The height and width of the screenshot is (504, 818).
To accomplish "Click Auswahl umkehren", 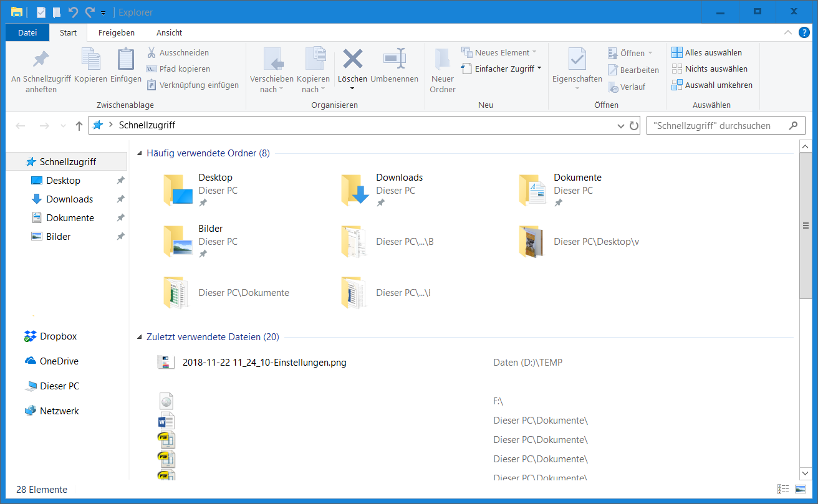I will click(x=712, y=85).
